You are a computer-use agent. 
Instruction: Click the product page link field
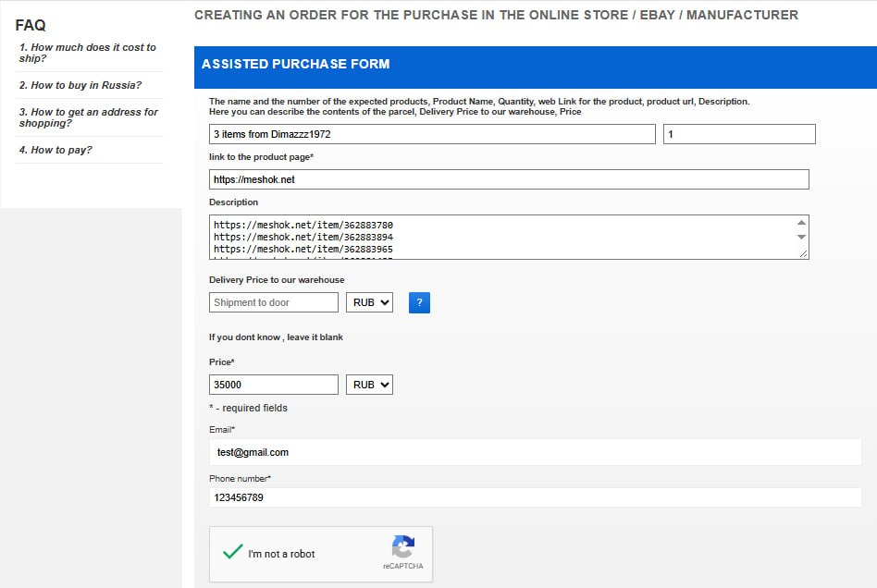[509, 179]
